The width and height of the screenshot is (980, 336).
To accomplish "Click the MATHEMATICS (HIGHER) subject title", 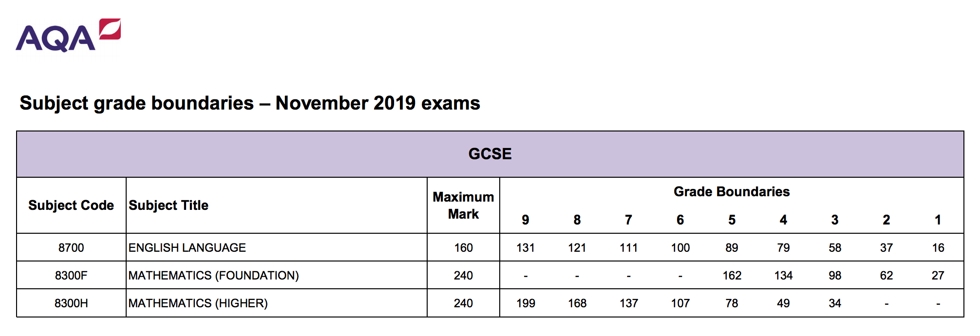I will pos(198,303).
